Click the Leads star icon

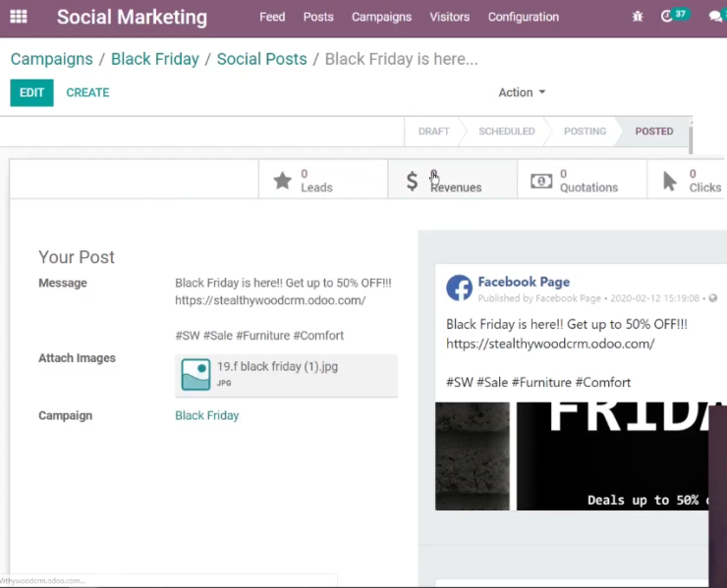(282, 181)
